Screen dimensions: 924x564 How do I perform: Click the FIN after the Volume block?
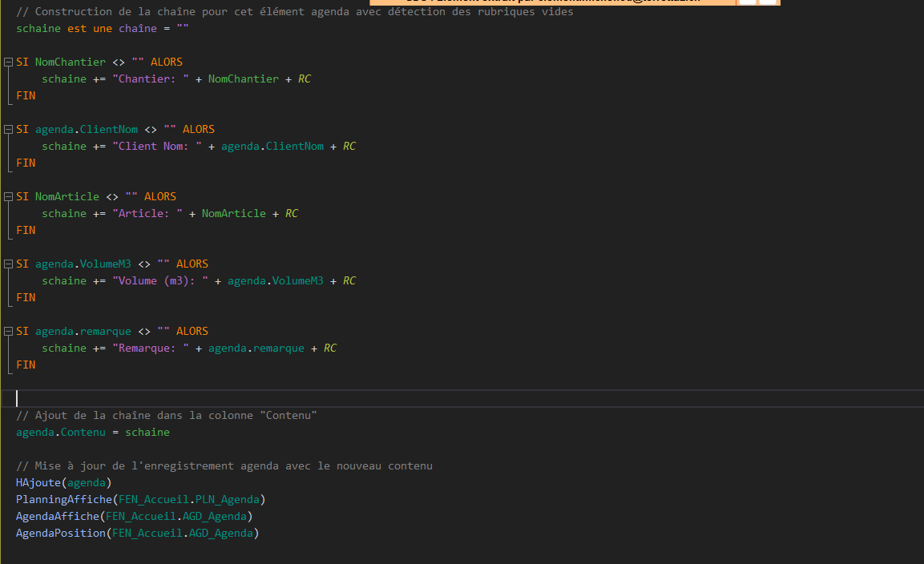point(26,297)
